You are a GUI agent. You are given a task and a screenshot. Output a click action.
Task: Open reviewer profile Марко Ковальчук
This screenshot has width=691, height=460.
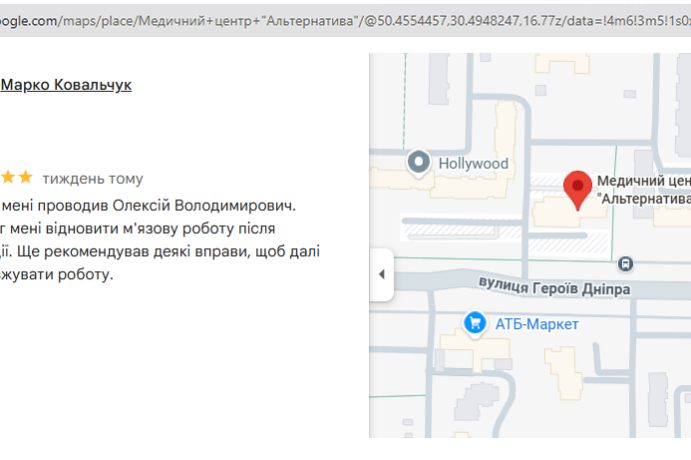pyautogui.click(x=66, y=85)
